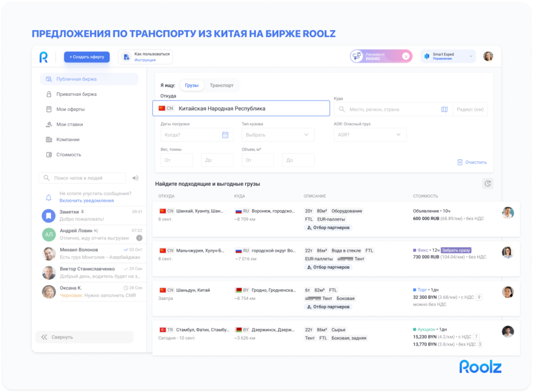
Task: Click the weight От field
Action: click(x=177, y=160)
